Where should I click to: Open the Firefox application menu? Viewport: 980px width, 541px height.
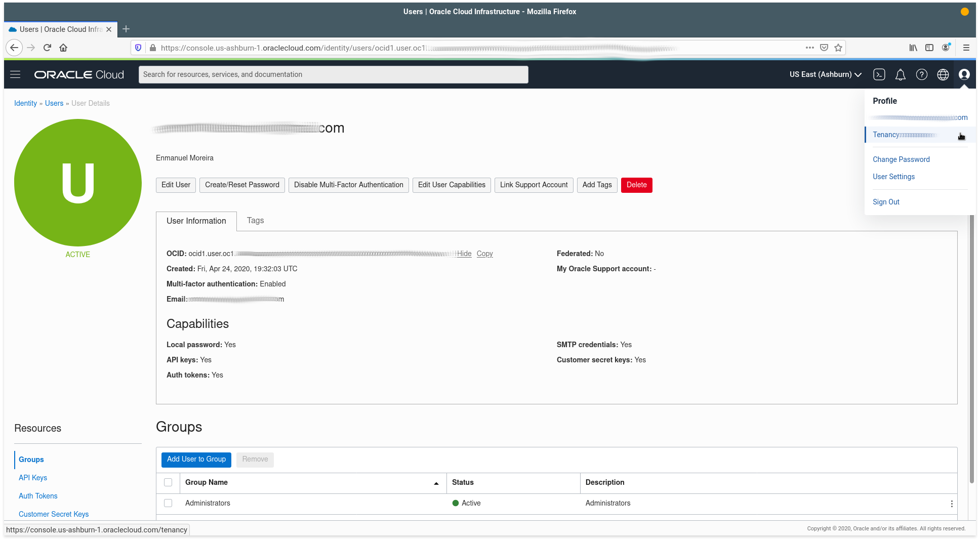pyautogui.click(x=966, y=48)
